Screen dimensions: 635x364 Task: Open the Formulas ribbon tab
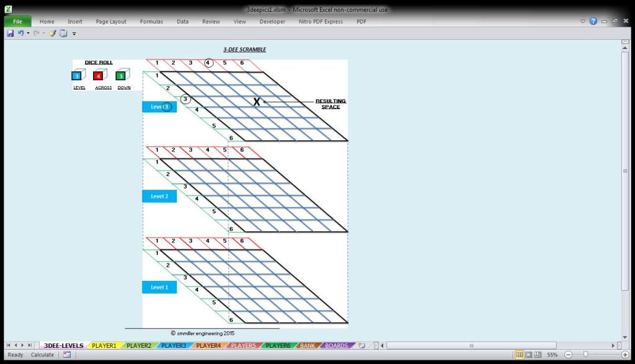pyautogui.click(x=151, y=22)
